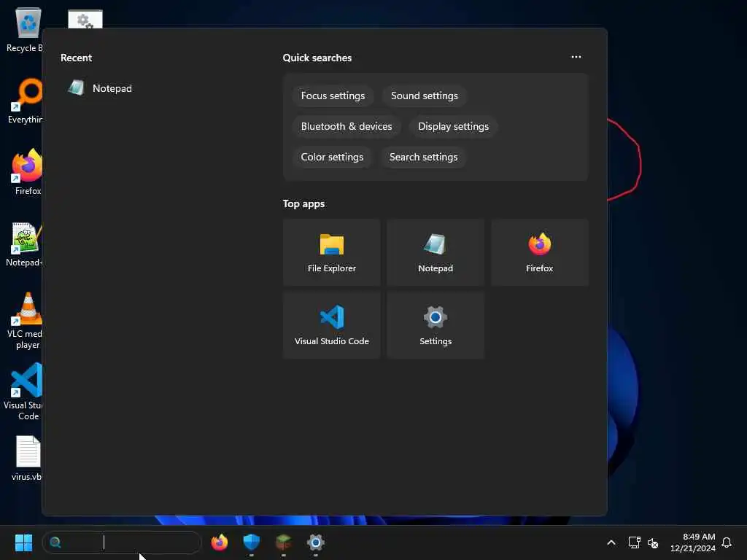Open Settings from the Top apps grid
This screenshot has width=747, height=560.
point(436,325)
